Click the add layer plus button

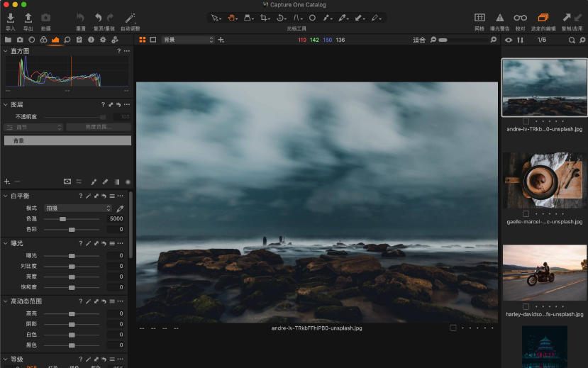click(7, 182)
